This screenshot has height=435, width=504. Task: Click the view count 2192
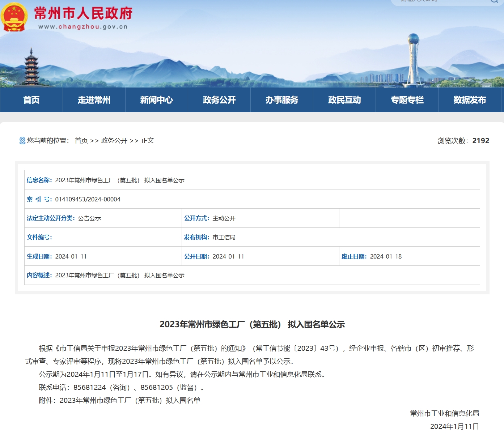click(x=480, y=141)
